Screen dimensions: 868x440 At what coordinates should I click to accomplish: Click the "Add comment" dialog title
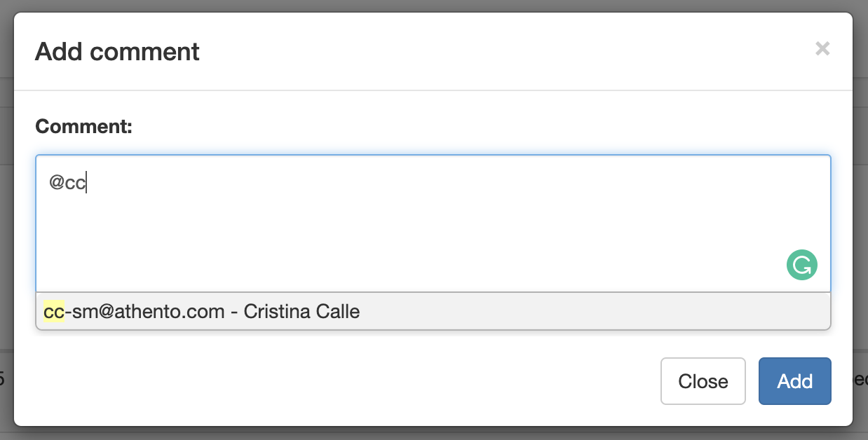pos(117,52)
